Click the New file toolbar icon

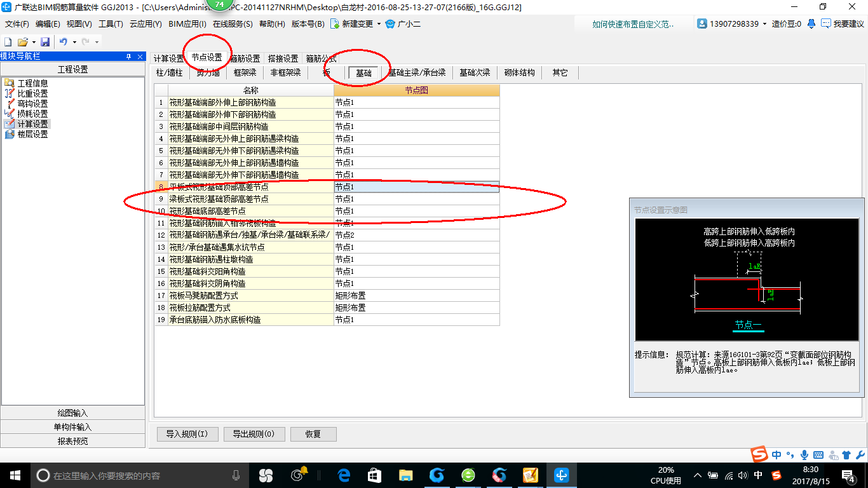[8, 41]
